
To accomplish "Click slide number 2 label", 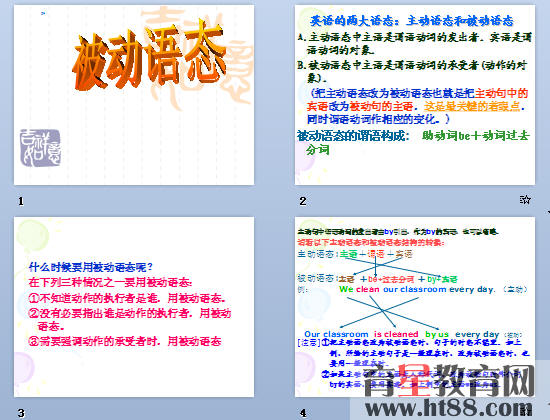I will (x=303, y=201).
